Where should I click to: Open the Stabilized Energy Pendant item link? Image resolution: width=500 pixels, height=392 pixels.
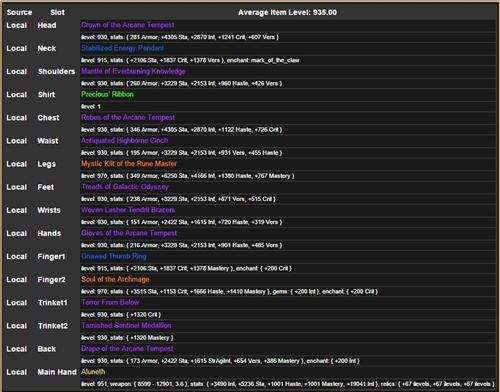pyautogui.click(x=123, y=48)
